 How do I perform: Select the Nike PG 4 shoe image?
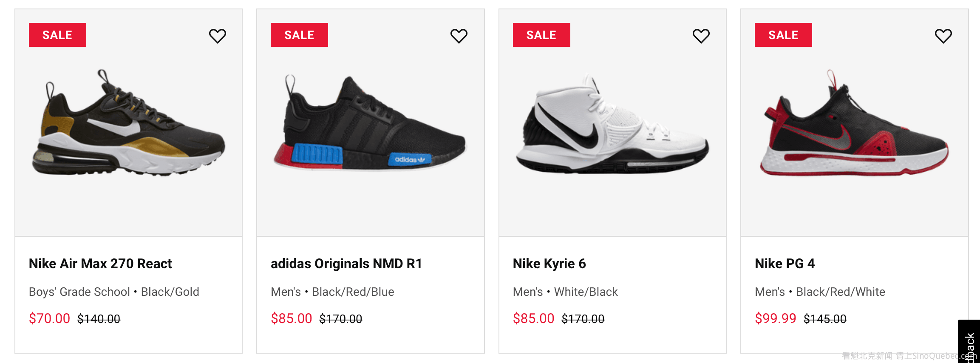click(854, 123)
